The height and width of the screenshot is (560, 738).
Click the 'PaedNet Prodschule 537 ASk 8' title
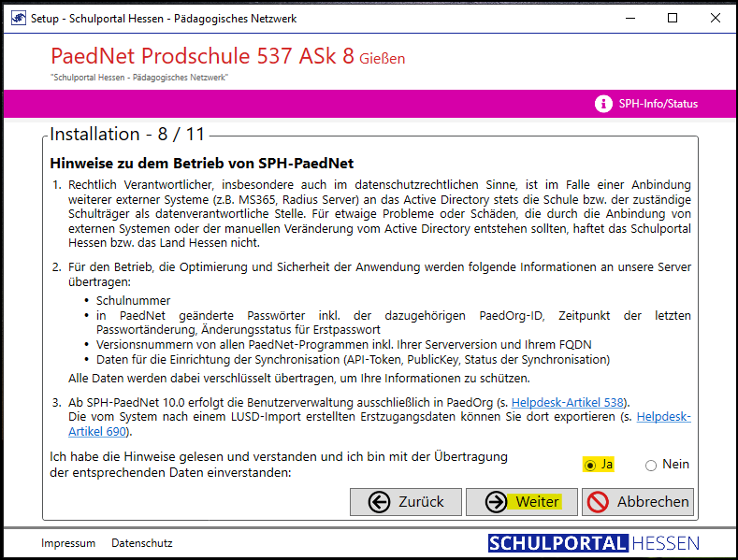pyautogui.click(x=202, y=56)
